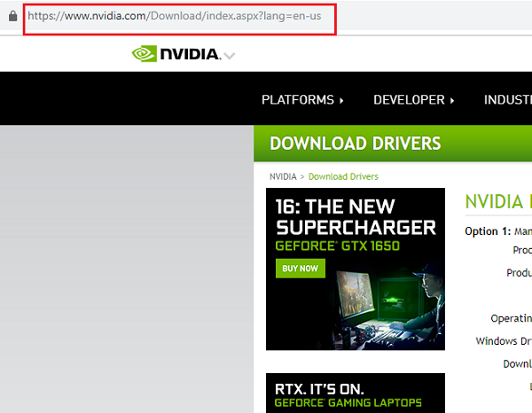Image resolution: width=532 pixels, height=413 pixels.
Task: Expand the chevron beside the NVIDIA logo
Action: coord(230,57)
